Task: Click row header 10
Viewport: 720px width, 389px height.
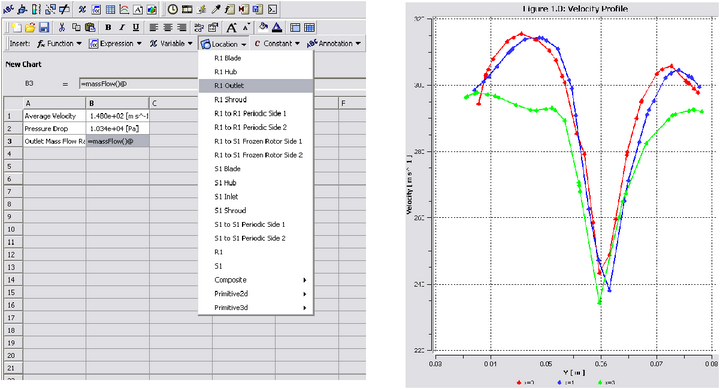Action: tap(12, 229)
